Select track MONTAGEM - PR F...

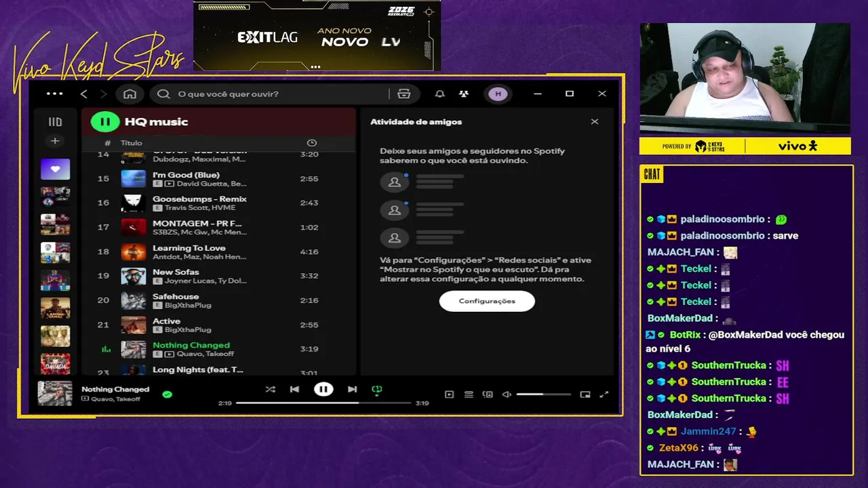coord(218,227)
